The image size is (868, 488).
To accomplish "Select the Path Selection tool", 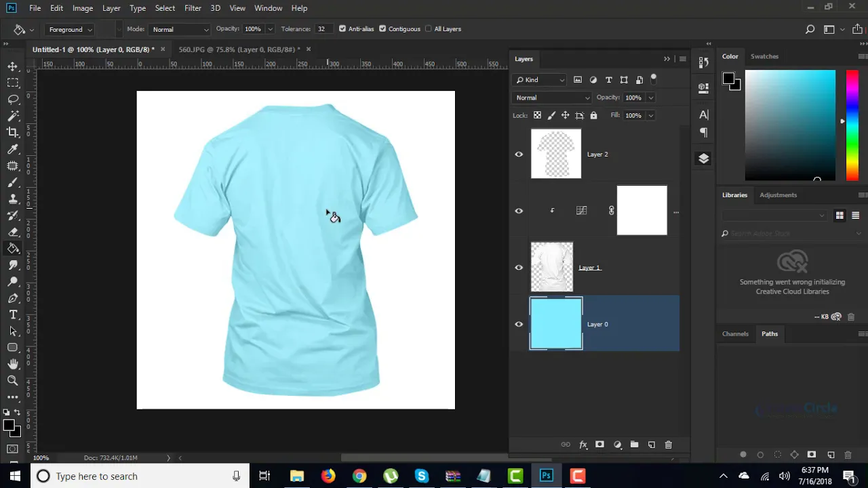I will tap(12, 331).
